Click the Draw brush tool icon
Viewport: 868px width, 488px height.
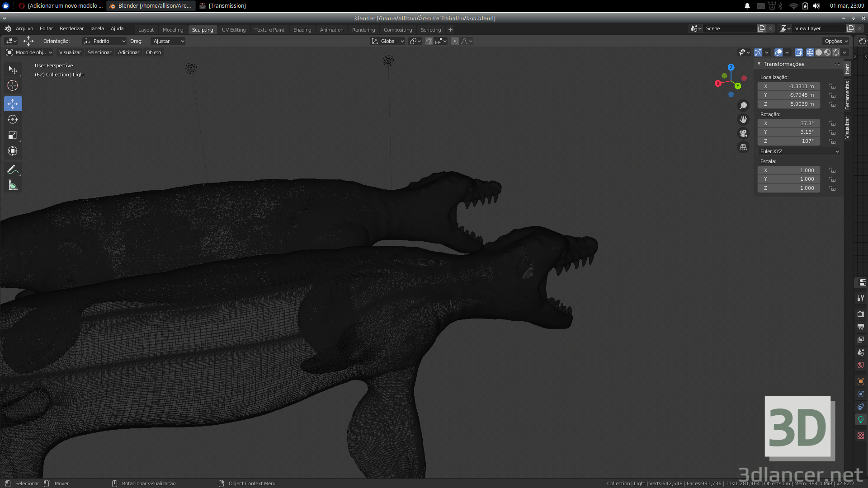(x=13, y=169)
